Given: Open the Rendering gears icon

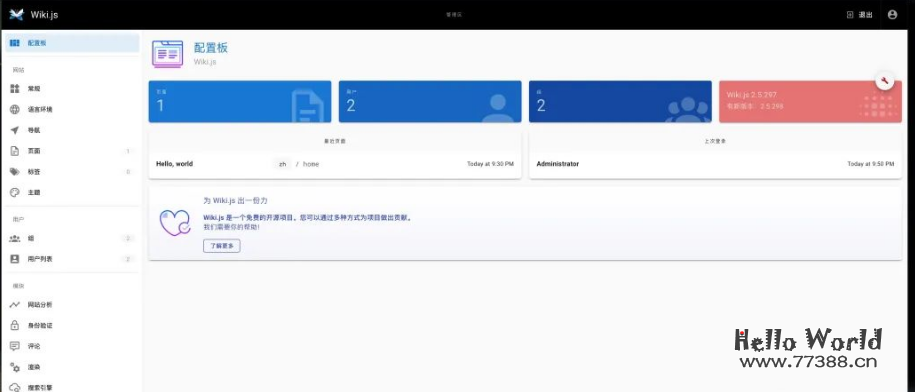Looking at the screenshot, I should [15, 367].
